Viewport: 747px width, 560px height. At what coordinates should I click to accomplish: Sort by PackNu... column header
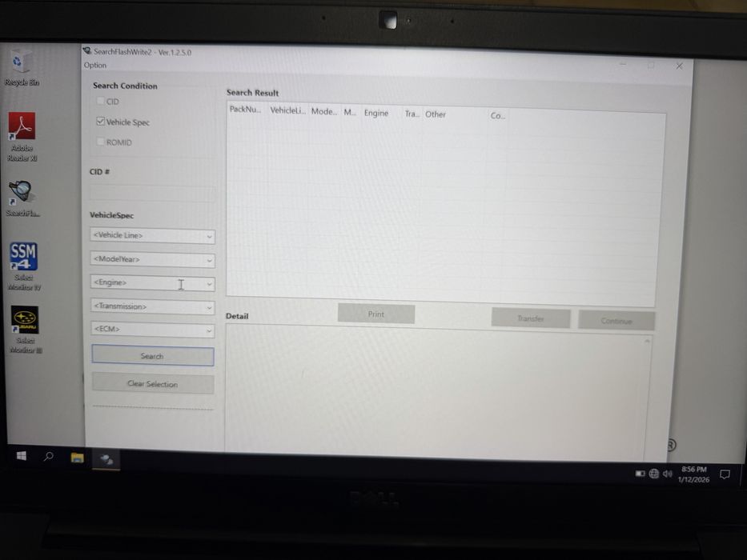pos(247,110)
